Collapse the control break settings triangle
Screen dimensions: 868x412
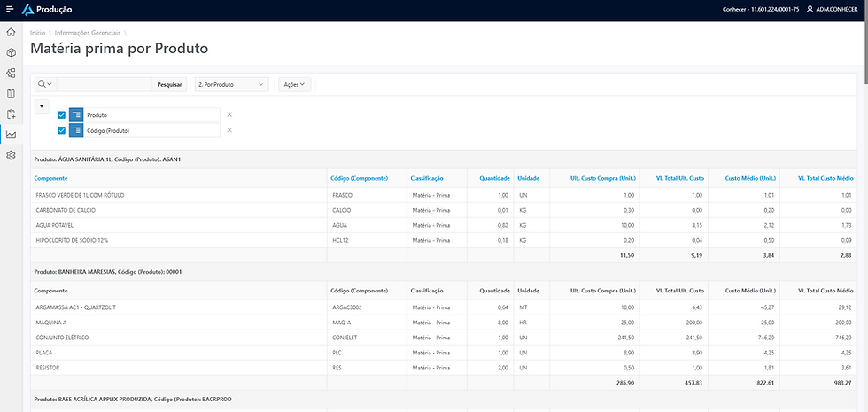point(42,106)
